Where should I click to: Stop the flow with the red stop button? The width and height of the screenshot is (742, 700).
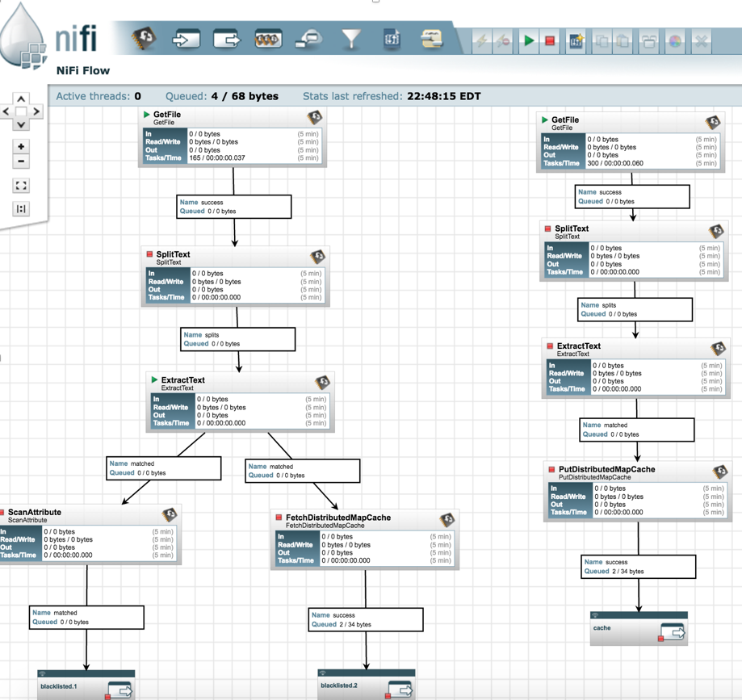coord(551,41)
